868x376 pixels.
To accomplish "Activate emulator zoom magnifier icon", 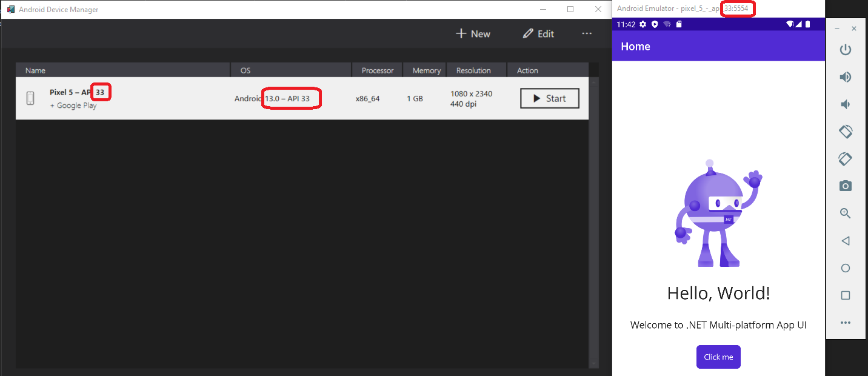I will coord(846,213).
